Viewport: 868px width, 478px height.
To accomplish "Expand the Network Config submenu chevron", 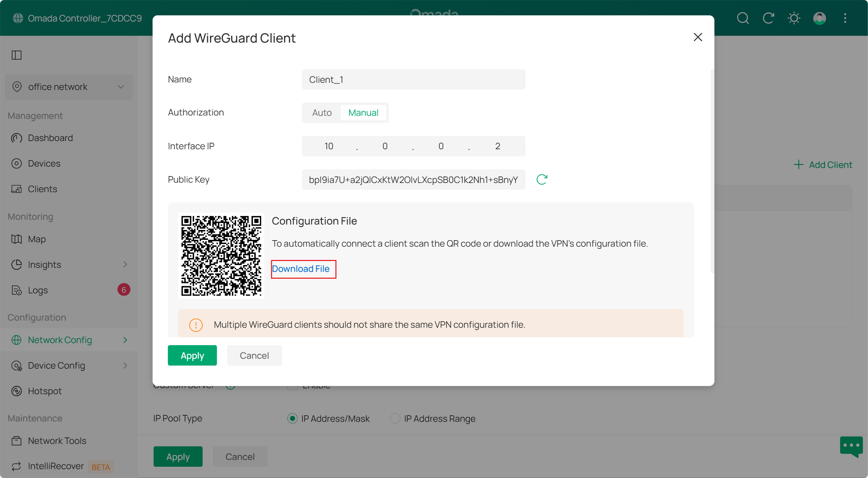I will [125, 340].
